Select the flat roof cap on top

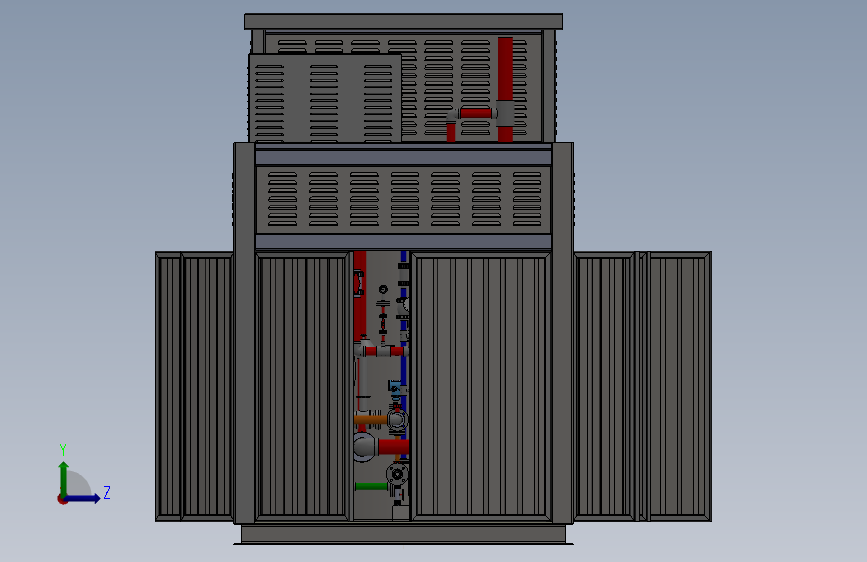click(x=404, y=22)
